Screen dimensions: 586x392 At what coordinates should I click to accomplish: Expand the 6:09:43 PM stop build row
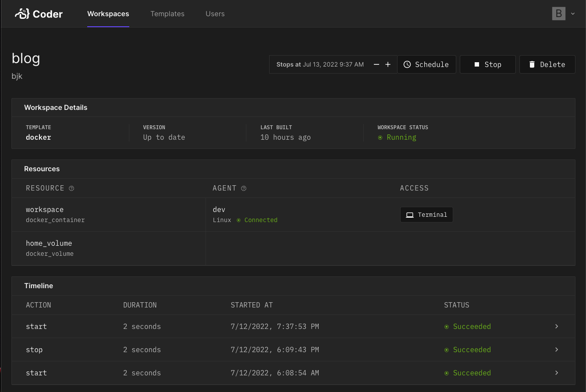pyautogui.click(x=557, y=350)
